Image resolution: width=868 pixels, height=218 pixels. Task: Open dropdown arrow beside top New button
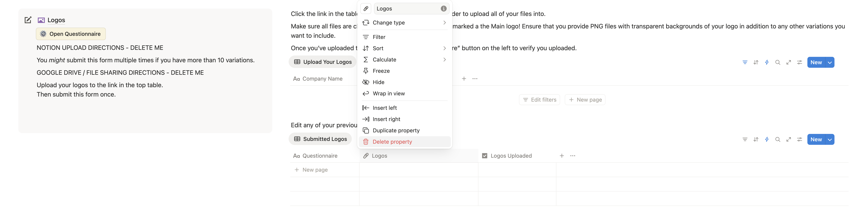pos(830,62)
